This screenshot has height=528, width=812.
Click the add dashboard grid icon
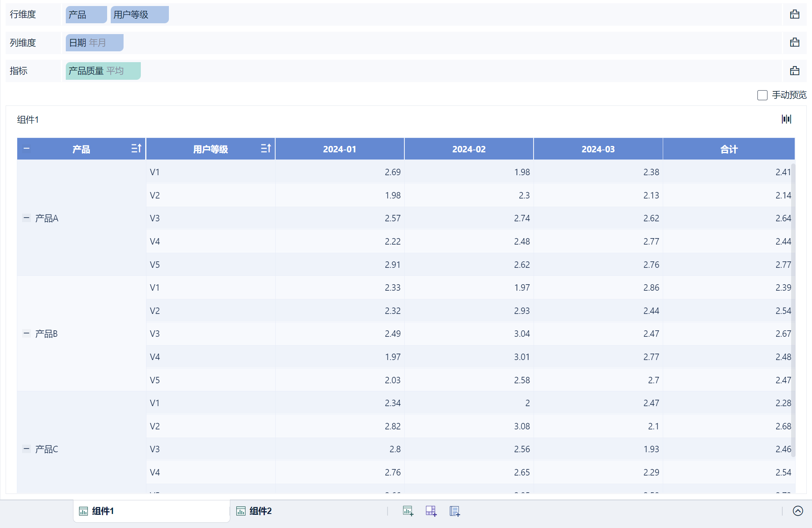[x=431, y=511]
